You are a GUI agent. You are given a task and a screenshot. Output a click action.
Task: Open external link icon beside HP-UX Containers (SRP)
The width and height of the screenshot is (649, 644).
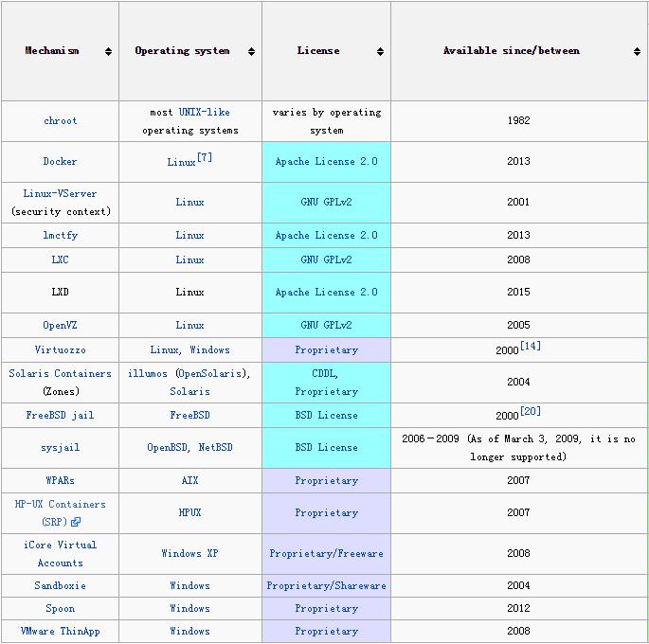(x=76, y=522)
